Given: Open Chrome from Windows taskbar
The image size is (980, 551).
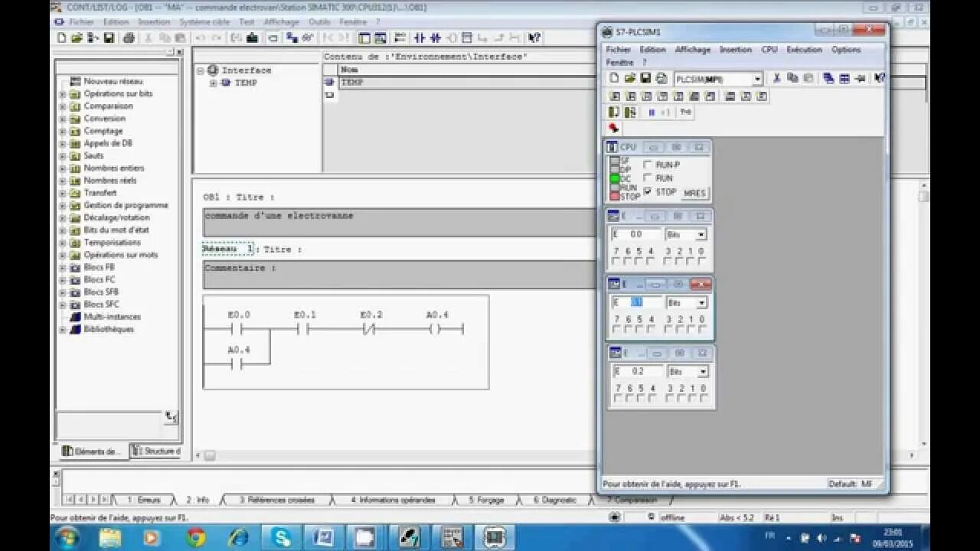Looking at the screenshot, I should [195, 538].
